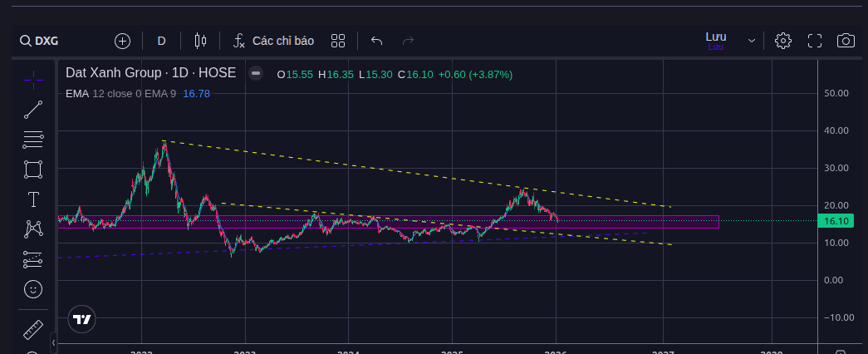Take a chart snapshot with camera icon
The width and height of the screenshot is (868, 354).
pos(846,41)
